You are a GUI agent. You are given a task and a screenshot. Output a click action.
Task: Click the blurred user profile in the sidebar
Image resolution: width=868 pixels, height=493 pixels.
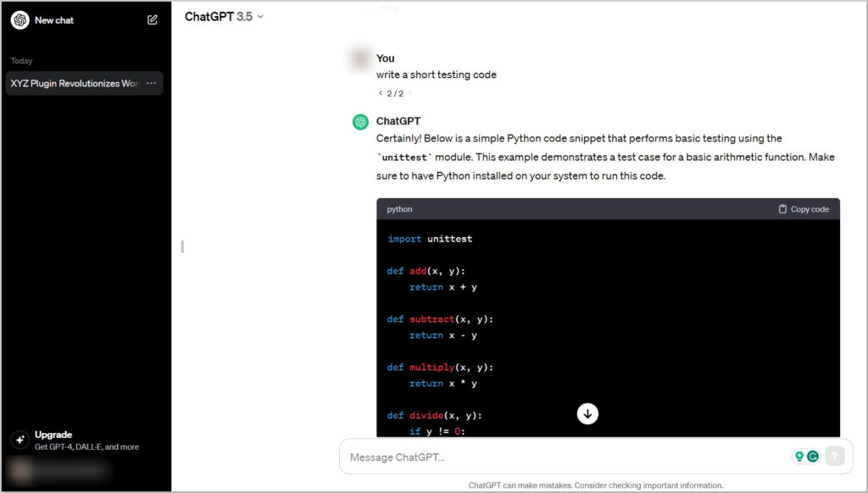point(58,471)
